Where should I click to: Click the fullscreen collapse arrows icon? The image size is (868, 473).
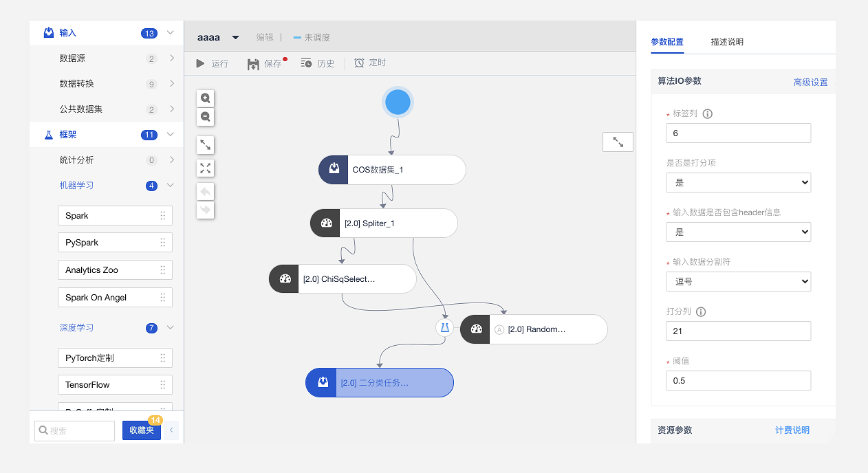pyautogui.click(x=205, y=168)
